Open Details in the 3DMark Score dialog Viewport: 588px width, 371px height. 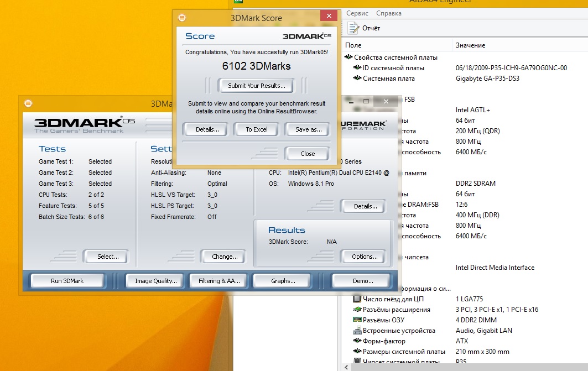click(x=207, y=129)
